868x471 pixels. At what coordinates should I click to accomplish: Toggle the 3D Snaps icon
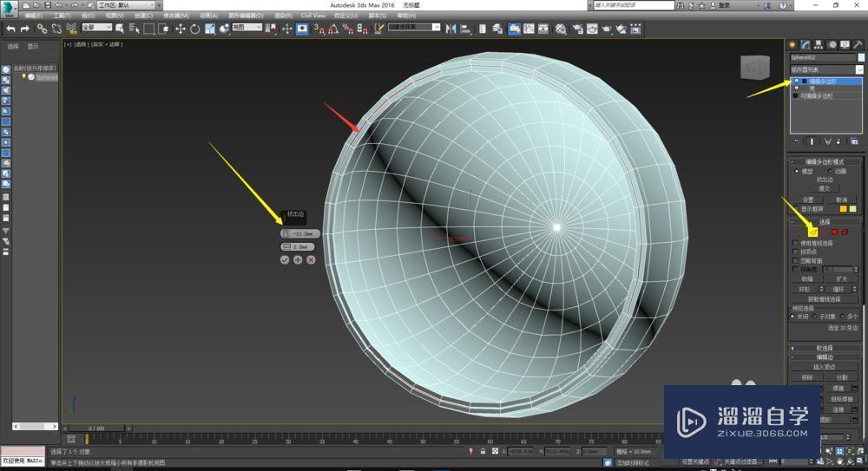(x=319, y=29)
